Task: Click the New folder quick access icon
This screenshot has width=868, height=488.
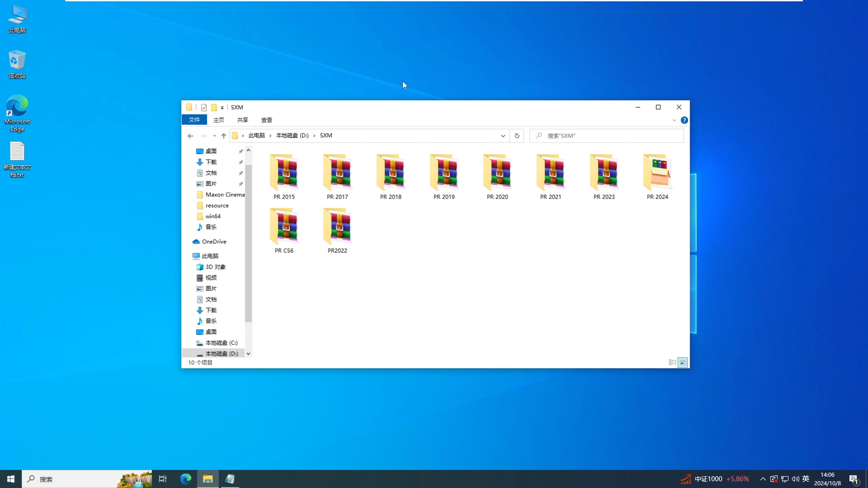Action: click(214, 108)
